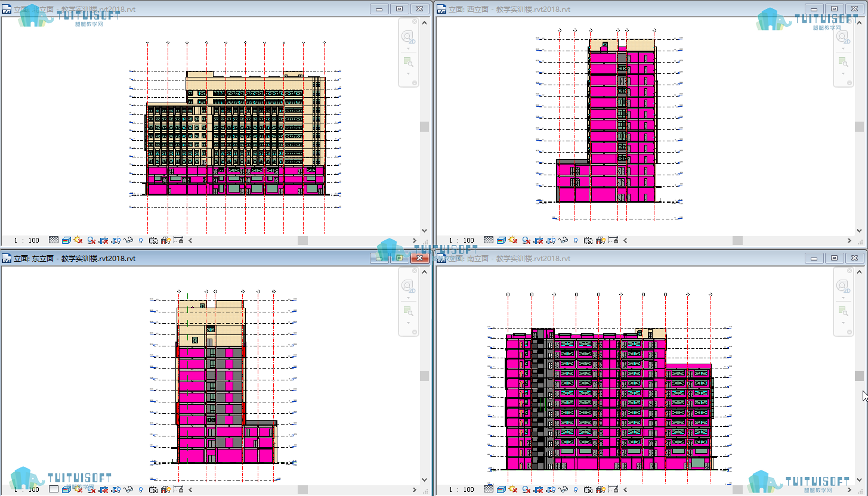Click 2D steering wheel in north view navigation bar

click(407, 37)
